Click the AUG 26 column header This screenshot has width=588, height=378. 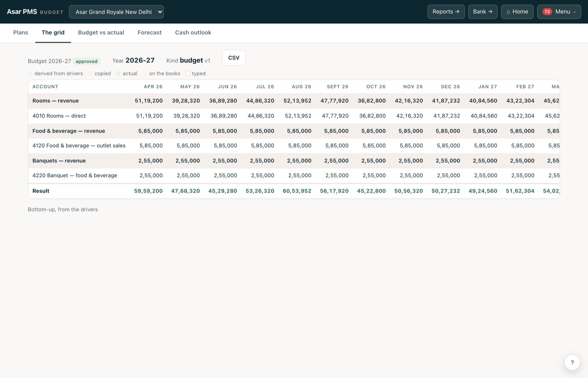pos(301,87)
